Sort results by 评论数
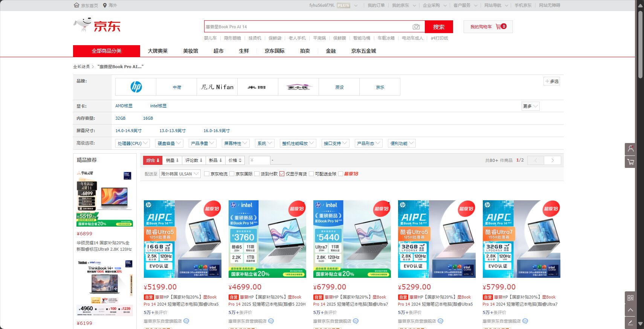 [194, 160]
